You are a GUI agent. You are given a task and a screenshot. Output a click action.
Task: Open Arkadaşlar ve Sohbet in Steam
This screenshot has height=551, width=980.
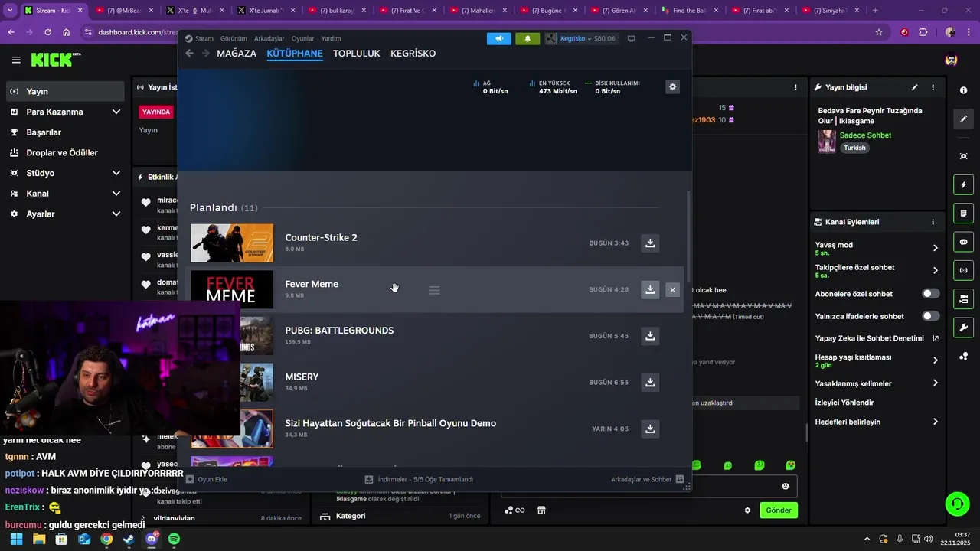pyautogui.click(x=647, y=479)
